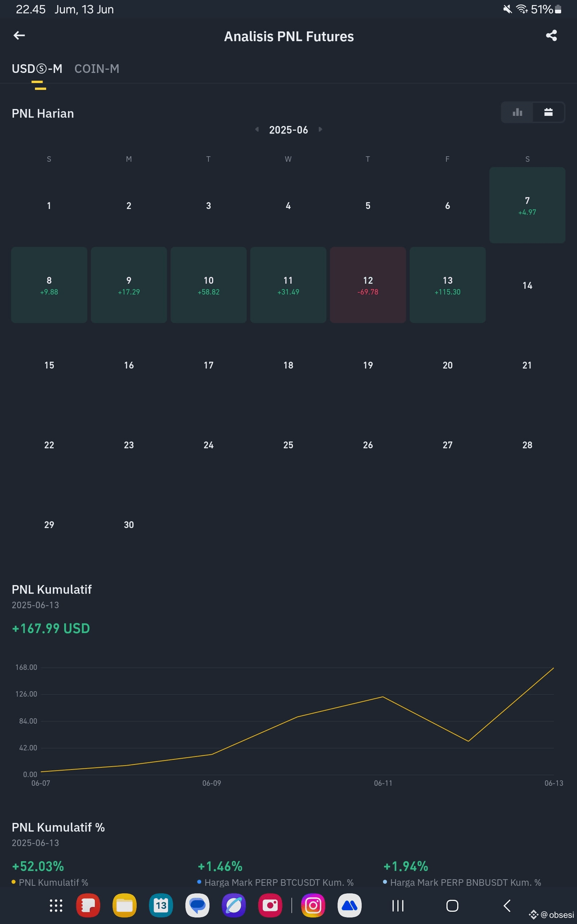Switch daily PNL to calendar view
Screen dimensions: 577x924
[549, 112]
